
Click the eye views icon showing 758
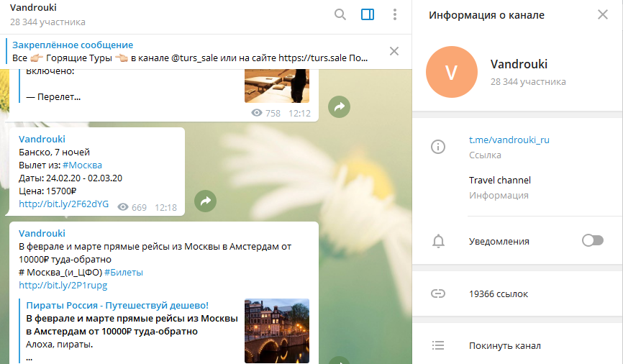click(x=257, y=113)
